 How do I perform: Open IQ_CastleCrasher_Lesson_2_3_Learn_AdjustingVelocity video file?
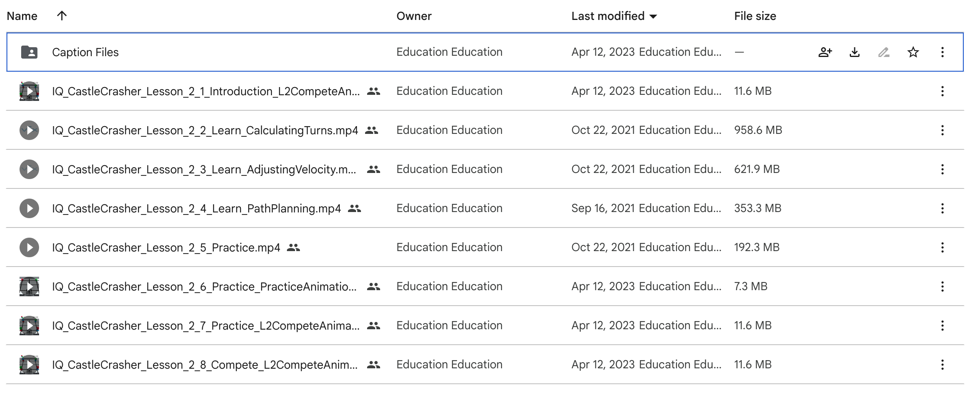point(204,169)
